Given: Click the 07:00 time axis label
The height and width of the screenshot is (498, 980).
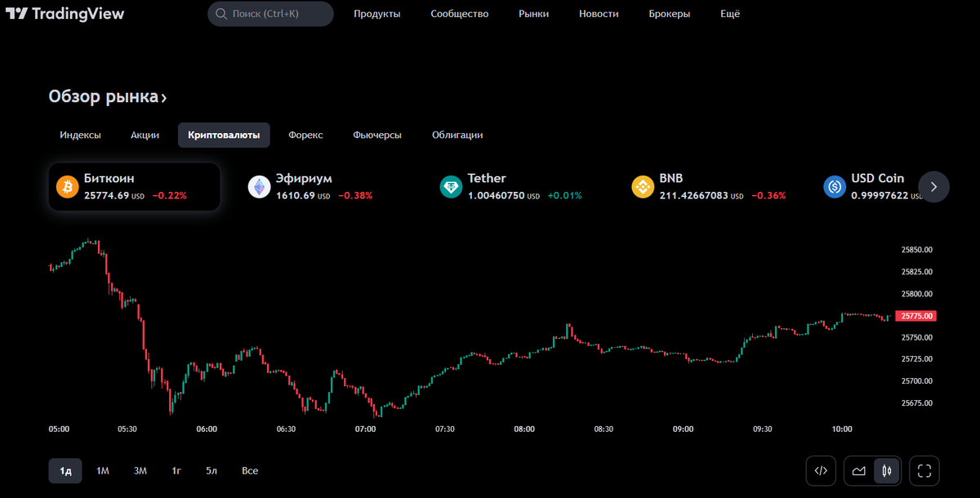Looking at the screenshot, I should (x=365, y=429).
